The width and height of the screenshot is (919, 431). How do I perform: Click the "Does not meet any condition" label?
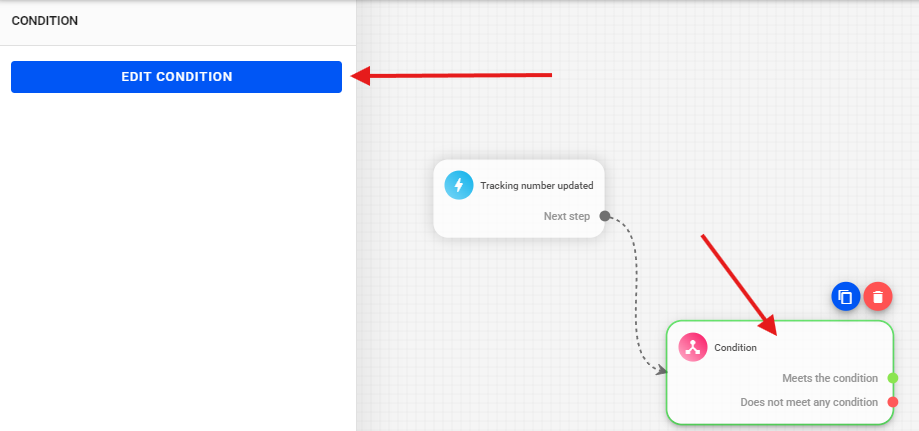[809, 402]
